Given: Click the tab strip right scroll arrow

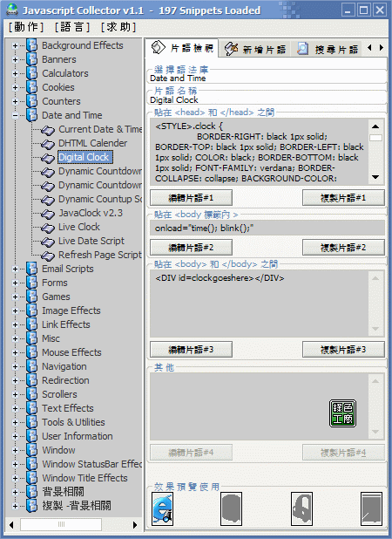Looking at the screenshot, I should 382,48.
